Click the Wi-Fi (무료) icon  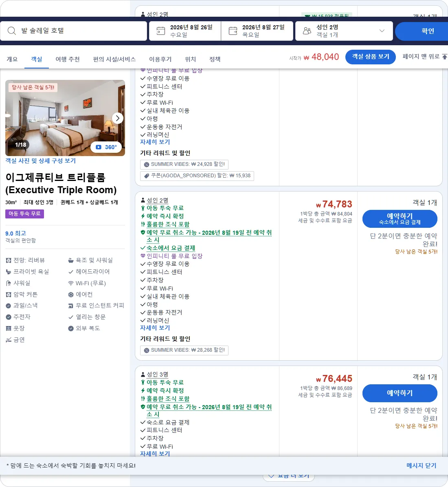coord(71,283)
